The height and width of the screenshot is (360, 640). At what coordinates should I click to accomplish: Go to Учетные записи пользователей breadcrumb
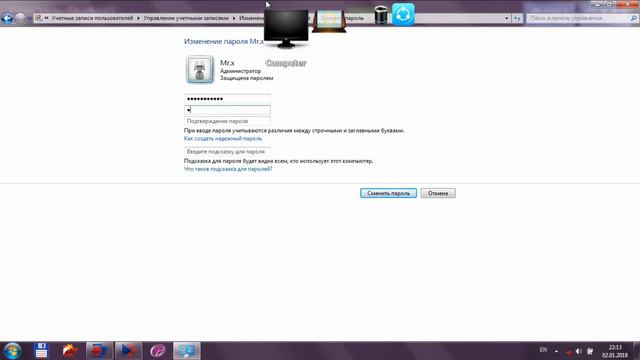(x=92, y=18)
